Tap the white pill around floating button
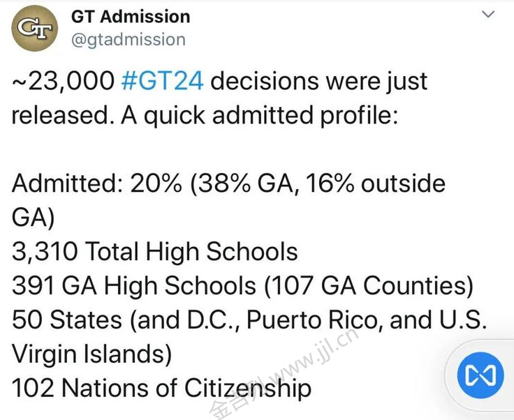This screenshot has height=420, width=514. coord(480,375)
